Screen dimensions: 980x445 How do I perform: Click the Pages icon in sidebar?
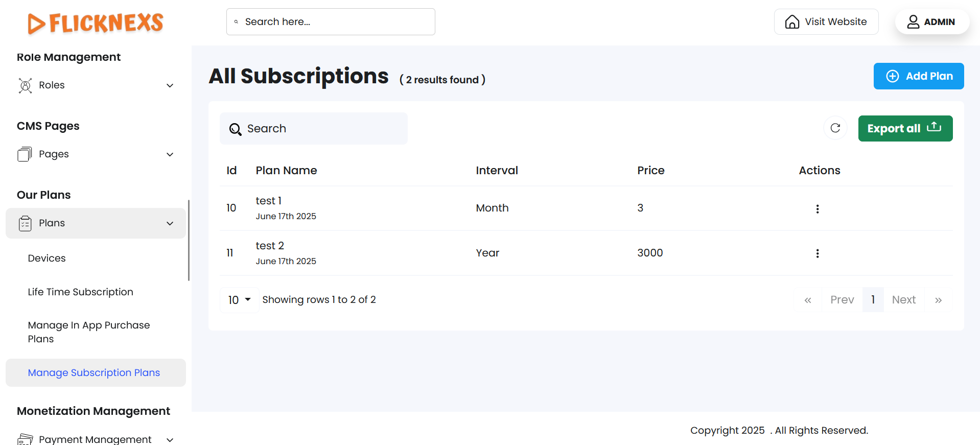pyautogui.click(x=25, y=154)
